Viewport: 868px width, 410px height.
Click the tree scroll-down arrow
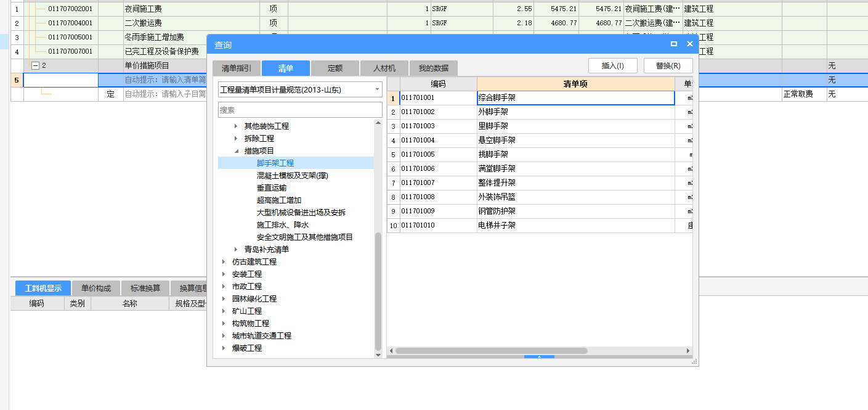[x=378, y=355]
